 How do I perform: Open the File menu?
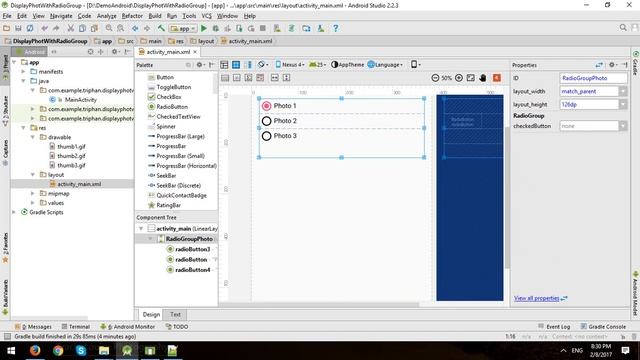click(x=7, y=16)
